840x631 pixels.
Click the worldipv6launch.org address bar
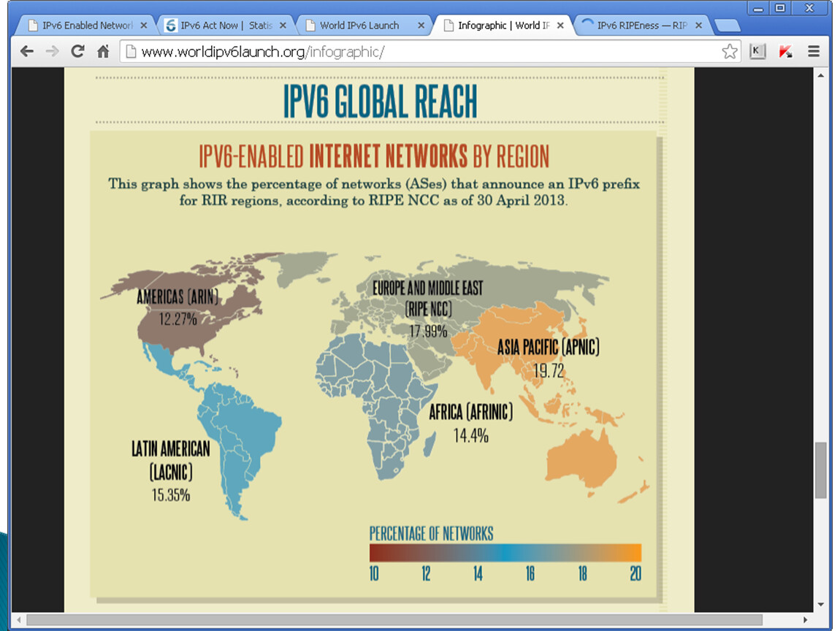424,51
